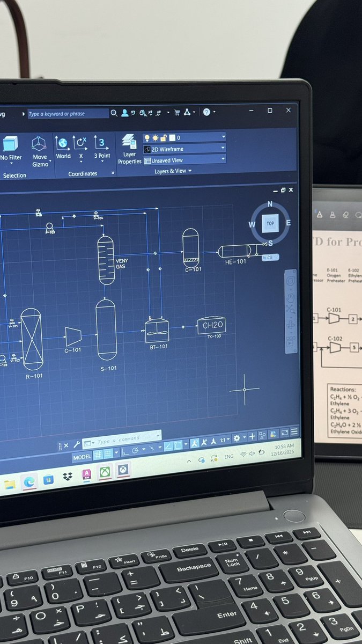Click the S-101 vessel label
The image size is (362, 644).
[x=108, y=368]
